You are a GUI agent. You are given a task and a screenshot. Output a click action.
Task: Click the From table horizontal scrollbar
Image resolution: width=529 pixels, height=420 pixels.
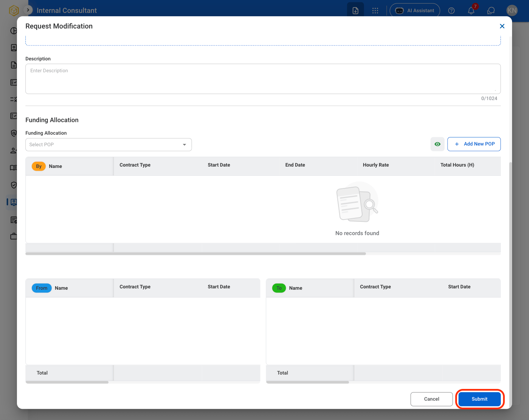tap(67, 382)
